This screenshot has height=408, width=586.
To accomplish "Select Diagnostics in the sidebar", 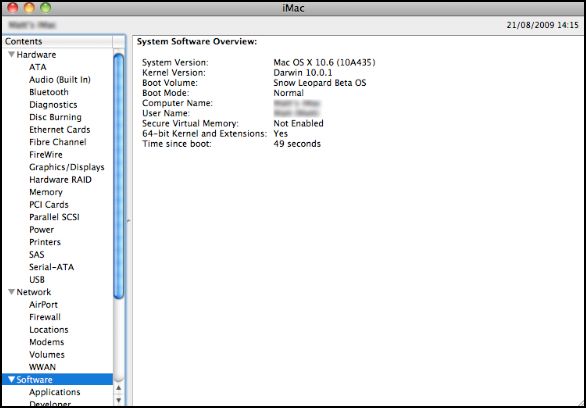I will coord(53,105).
